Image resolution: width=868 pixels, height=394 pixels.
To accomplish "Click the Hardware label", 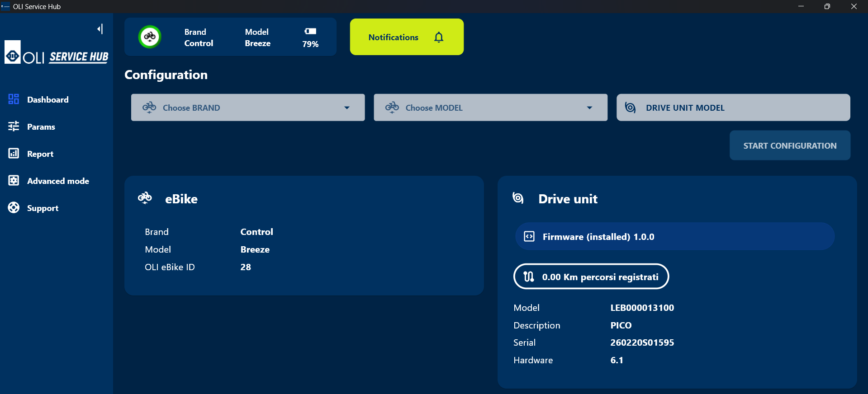I will pos(533,360).
